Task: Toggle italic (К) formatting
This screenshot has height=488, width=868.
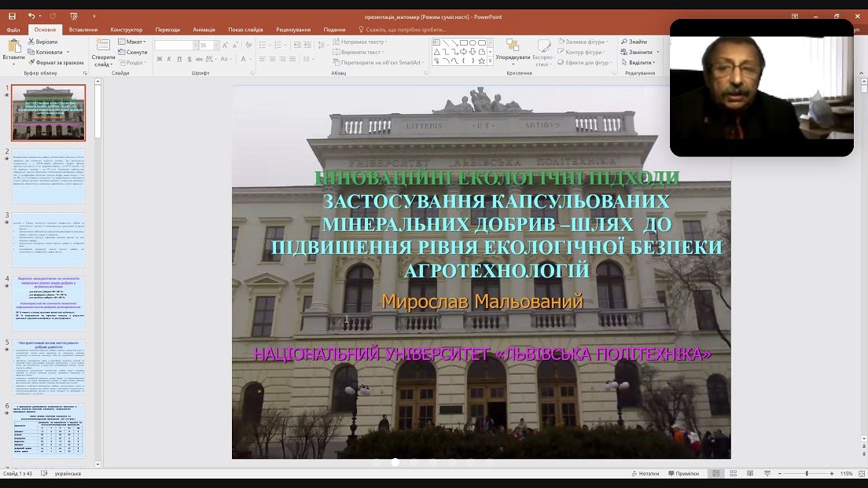Action: pyautogui.click(x=169, y=59)
